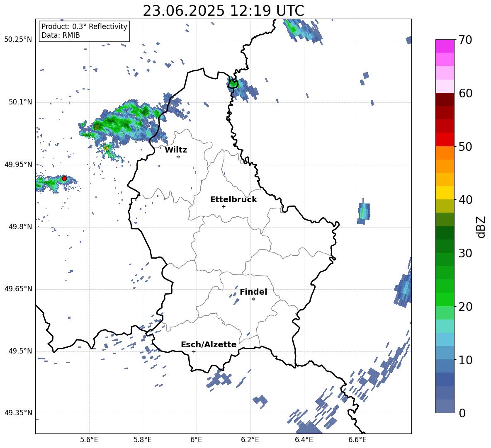Viewport: 491px width, 448px height.
Task: Click the dark red colorbar segment below 60
Action: (445, 99)
